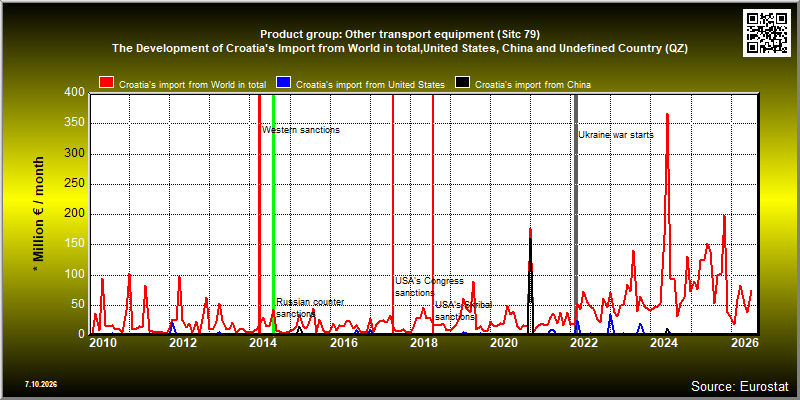Click the "USA's Skribal sanctions" annotation
Image resolution: width=800 pixels, height=400 pixels.
tap(463, 311)
